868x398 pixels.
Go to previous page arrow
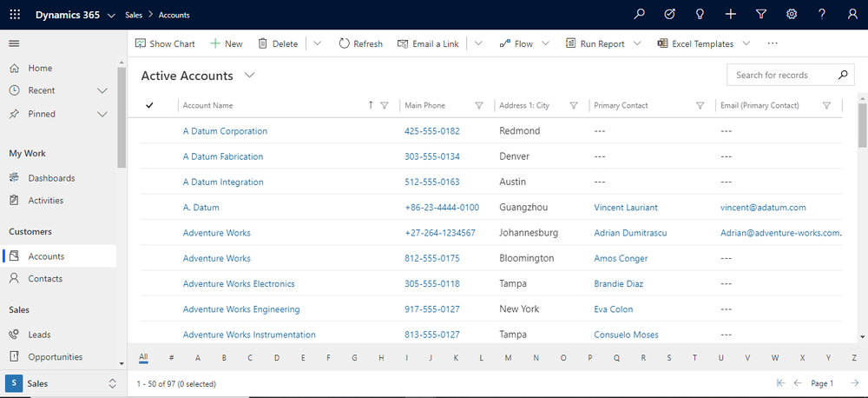pyautogui.click(x=798, y=383)
